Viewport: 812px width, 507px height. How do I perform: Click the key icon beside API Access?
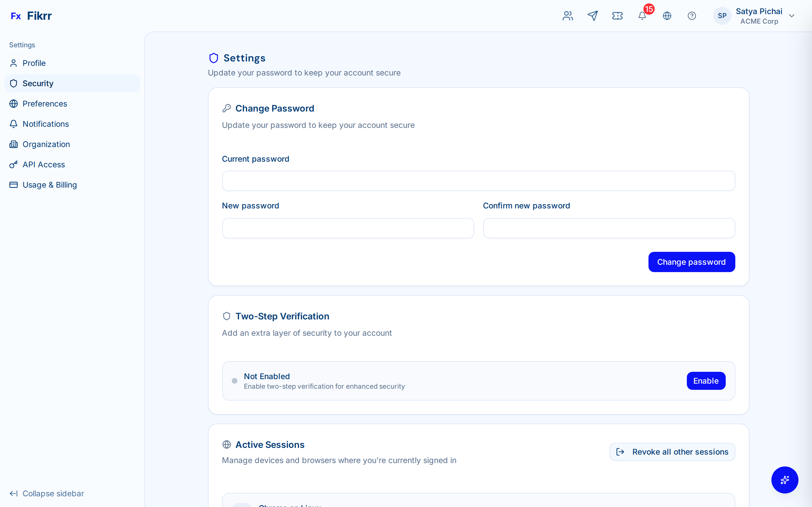(14, 165)
